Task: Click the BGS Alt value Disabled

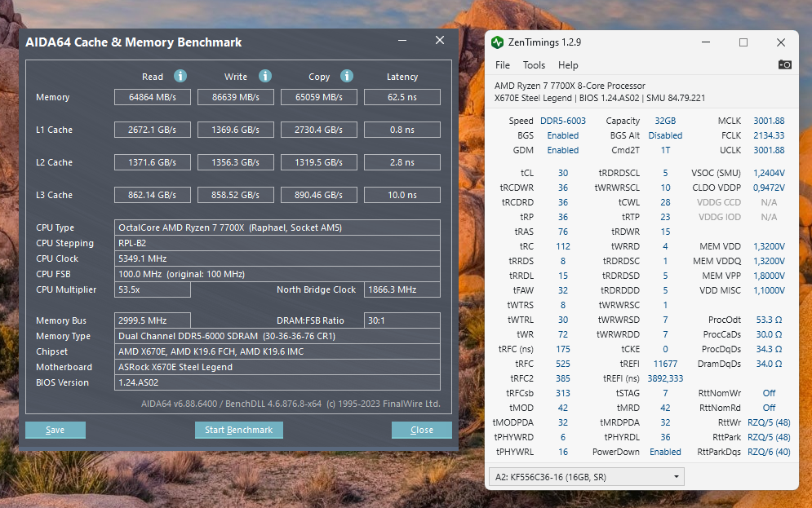Action: click(x=665, y=135)
